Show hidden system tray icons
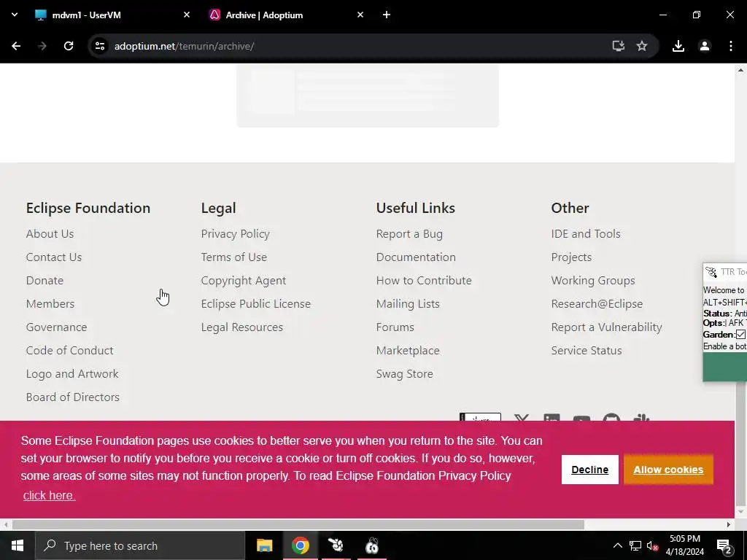 pos(617,545)
